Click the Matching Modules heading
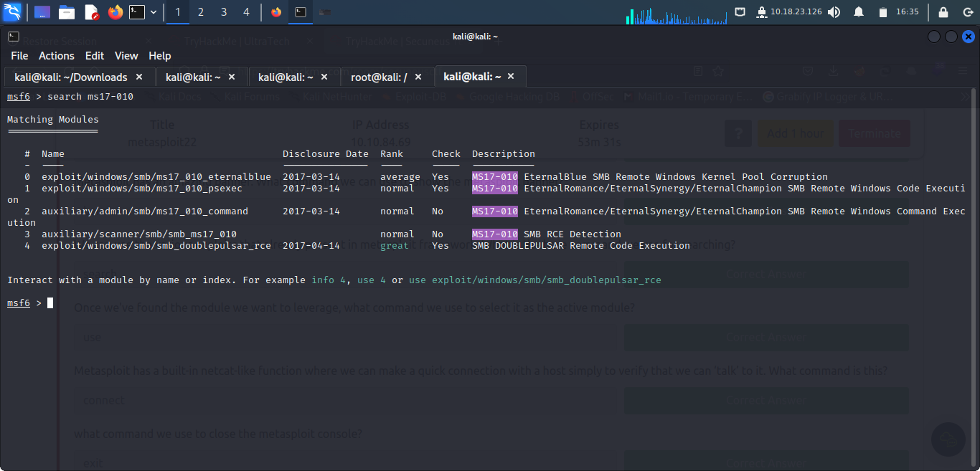 53,120
